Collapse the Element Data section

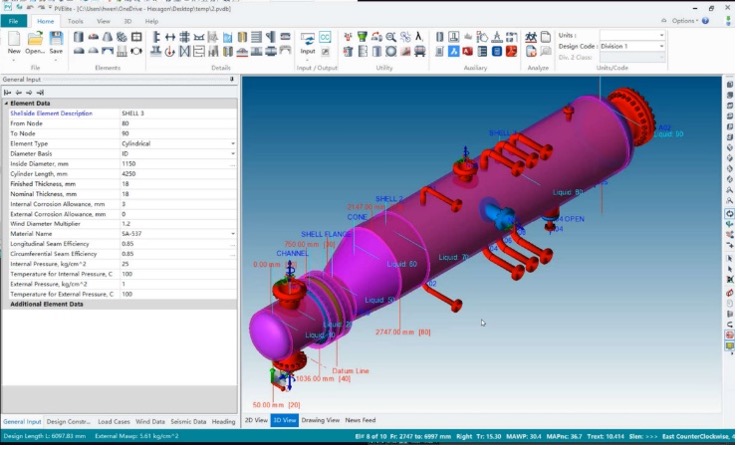pyautogui.click(x=5, y=103)
